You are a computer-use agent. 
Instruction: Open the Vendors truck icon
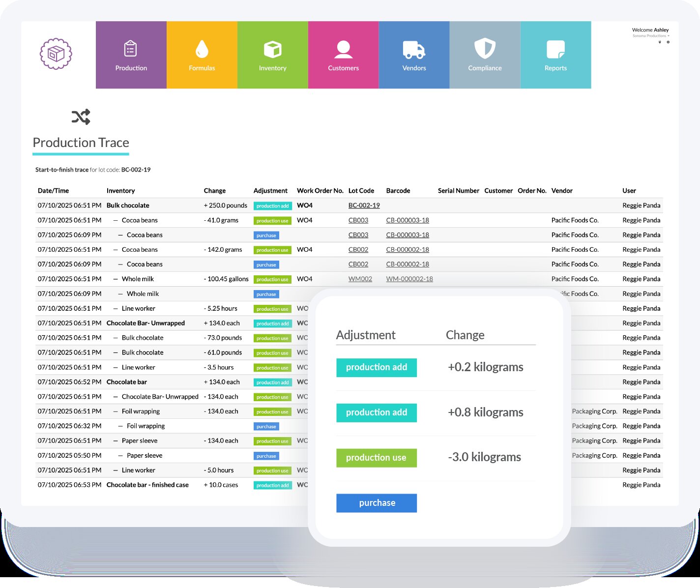[x=414, y=49]
